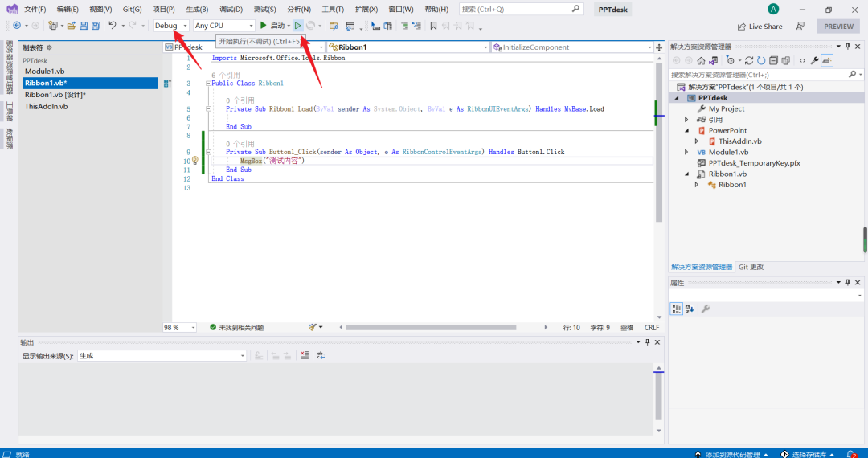Viewport: 868px width, 458px height.
Task: Open the 调试(D) menu
Action: click(x=231, y=10)
